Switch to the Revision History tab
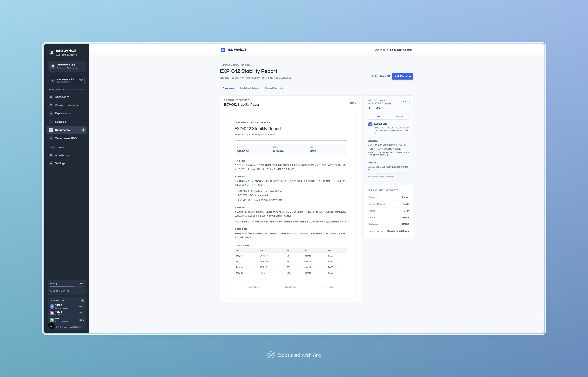588x377 pixels. 249,88
